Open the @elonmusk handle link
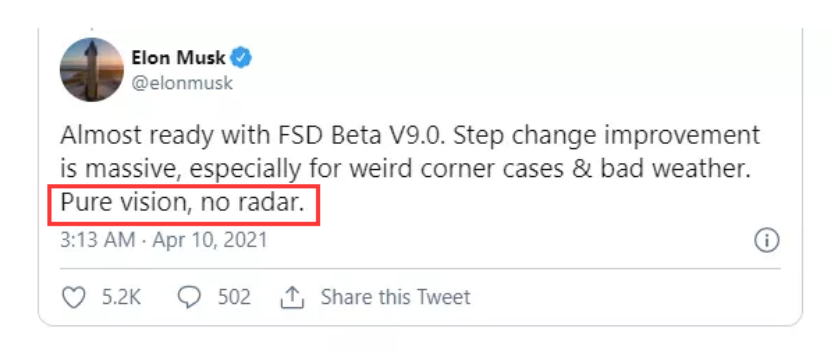 (x=182, y=84)
